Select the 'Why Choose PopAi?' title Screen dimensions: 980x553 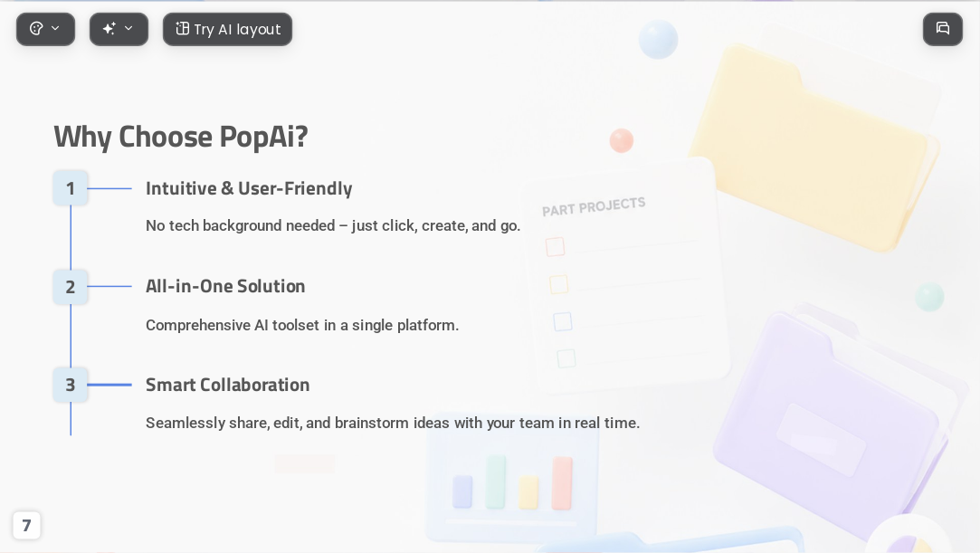pos(181,137)
